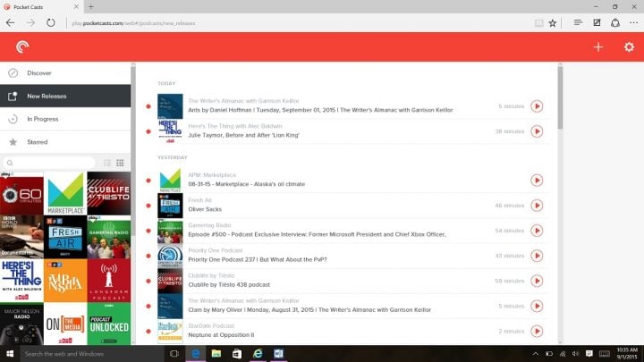Open the Discover section
The image size is (644, 362).
[65, 73]
